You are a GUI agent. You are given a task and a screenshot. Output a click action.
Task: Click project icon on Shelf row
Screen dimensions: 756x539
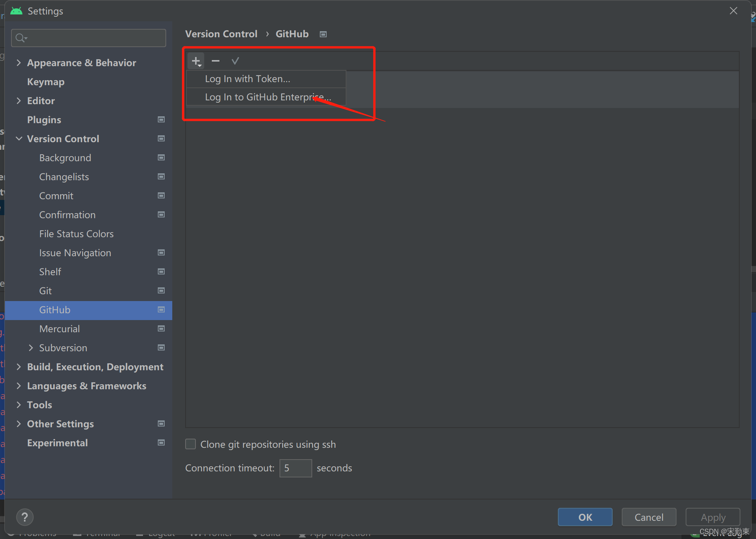point(161,272)
